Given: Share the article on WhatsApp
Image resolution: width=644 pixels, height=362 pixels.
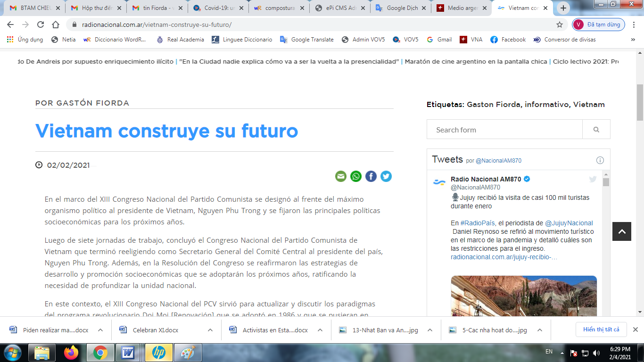Looking at the screenshot, I should [355, 176].
